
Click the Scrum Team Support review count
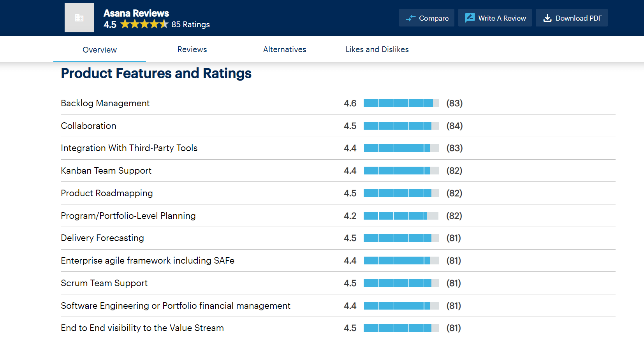[x=454, y=283]
